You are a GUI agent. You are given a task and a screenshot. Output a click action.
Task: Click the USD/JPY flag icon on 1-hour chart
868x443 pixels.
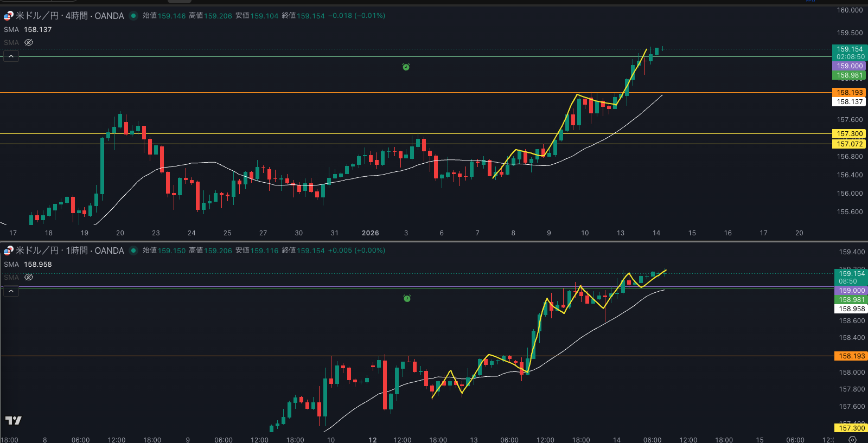(x=9, y=251)
